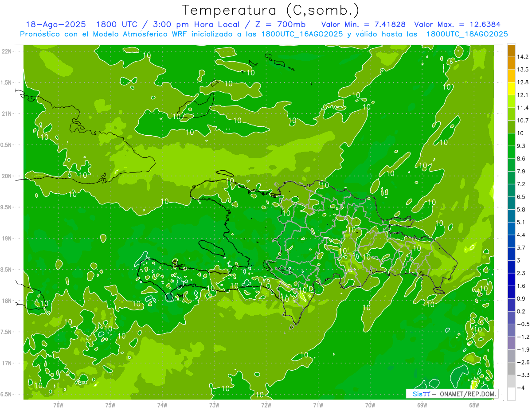Click the '74W' longitude label

pyautogui.click(x=162, y=405)
